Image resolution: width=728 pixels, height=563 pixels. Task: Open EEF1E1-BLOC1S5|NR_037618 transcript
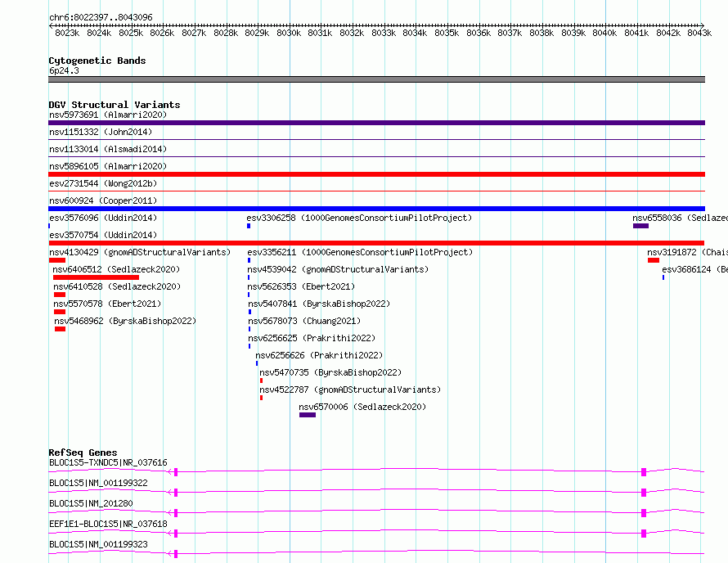(x=108, y=524)
